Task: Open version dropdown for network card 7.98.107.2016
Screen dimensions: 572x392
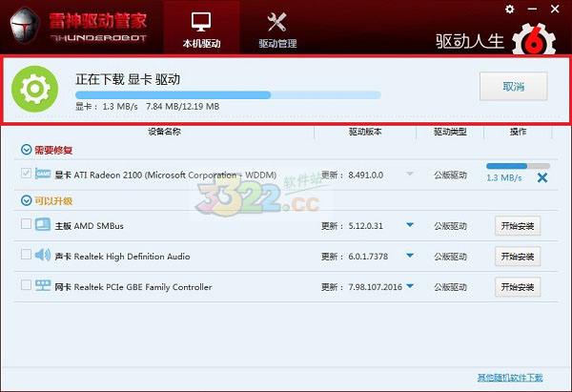Action: 410,286
